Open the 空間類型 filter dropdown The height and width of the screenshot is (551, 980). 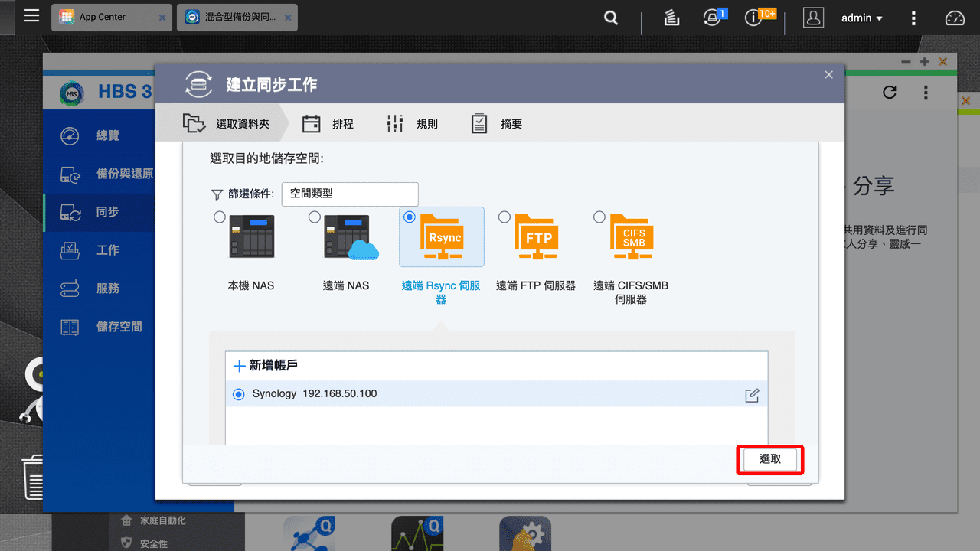pos(350,194)
